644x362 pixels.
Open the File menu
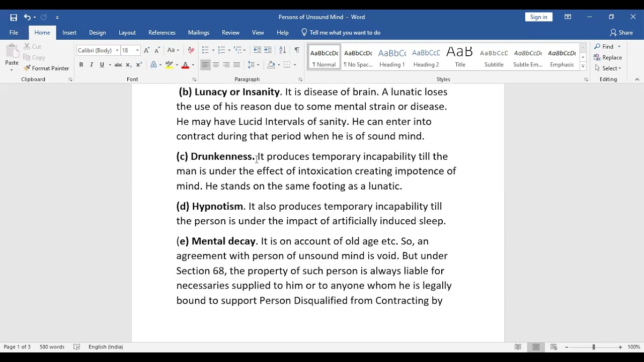[x=14, y=33]
